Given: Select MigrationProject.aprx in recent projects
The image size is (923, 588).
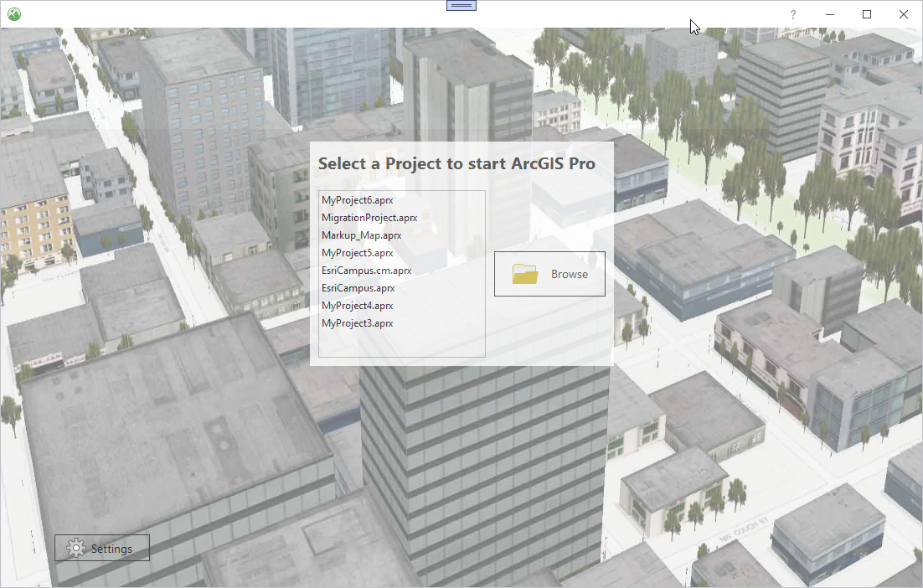Looking at the screenshot, I should pos(369,218).
